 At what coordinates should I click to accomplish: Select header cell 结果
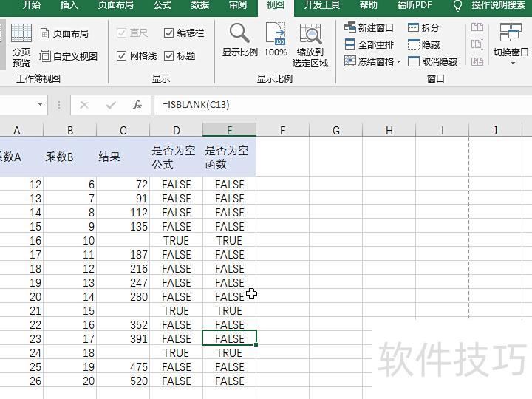(x=123, y=157)
